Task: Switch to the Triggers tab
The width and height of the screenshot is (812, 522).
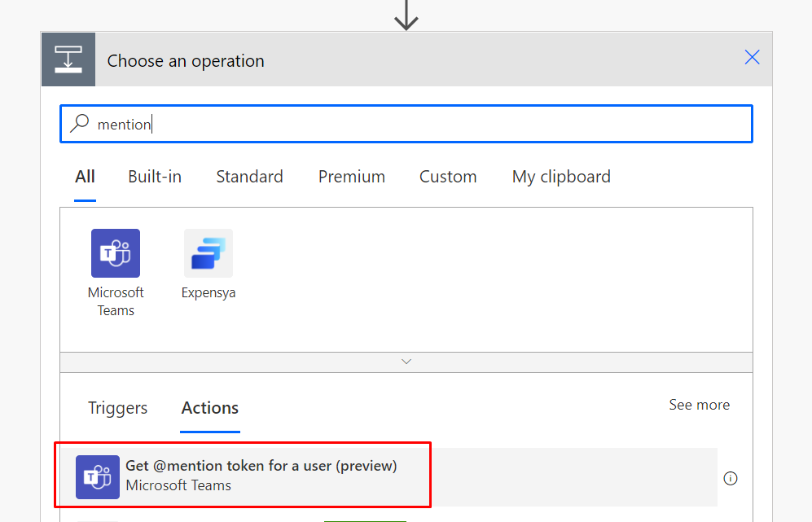Action: tap(117, 408)
